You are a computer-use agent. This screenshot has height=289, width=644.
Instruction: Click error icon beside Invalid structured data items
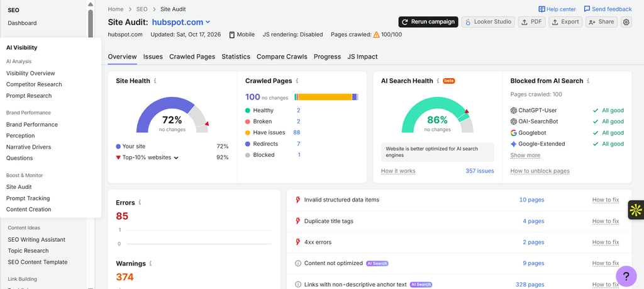(x=298, y=200)
